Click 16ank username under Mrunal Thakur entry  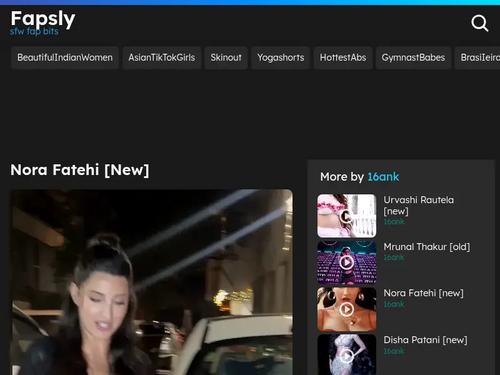pos(394,258)
